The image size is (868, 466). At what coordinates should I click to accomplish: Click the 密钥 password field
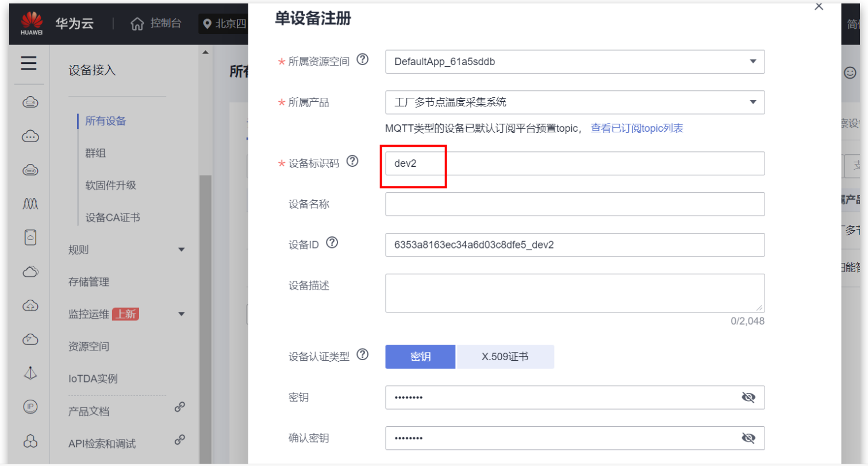pyautogui.click(x=575, y=398)
